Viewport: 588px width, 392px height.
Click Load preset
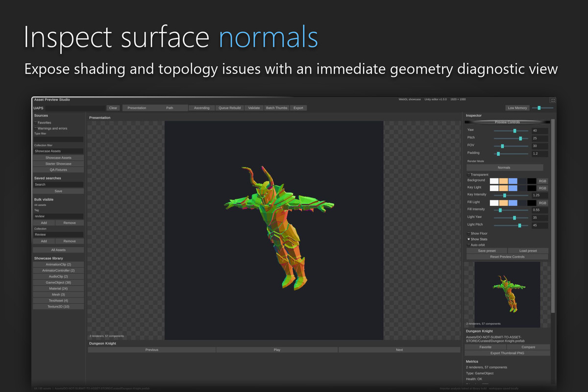point(528,251)
